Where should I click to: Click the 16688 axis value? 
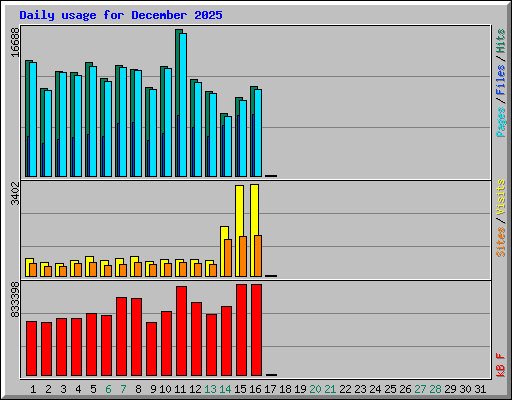pyautogui.click(x=15, y=42)
